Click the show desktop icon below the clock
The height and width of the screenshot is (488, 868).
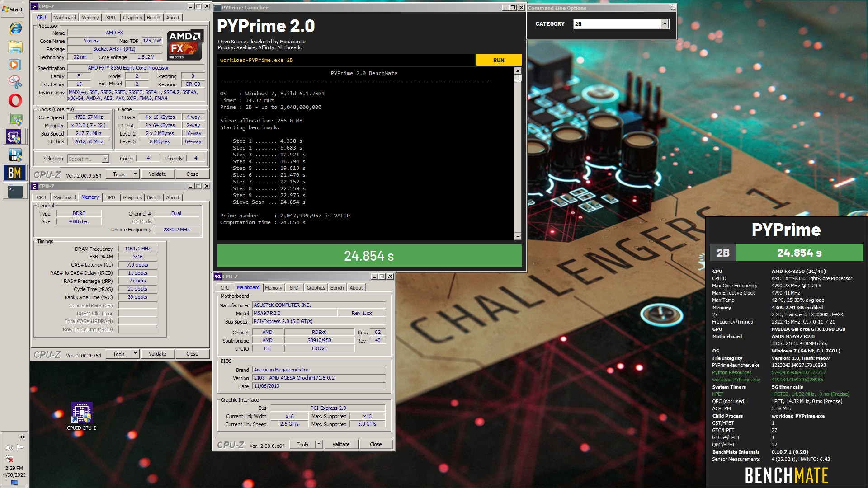(14, 483)
